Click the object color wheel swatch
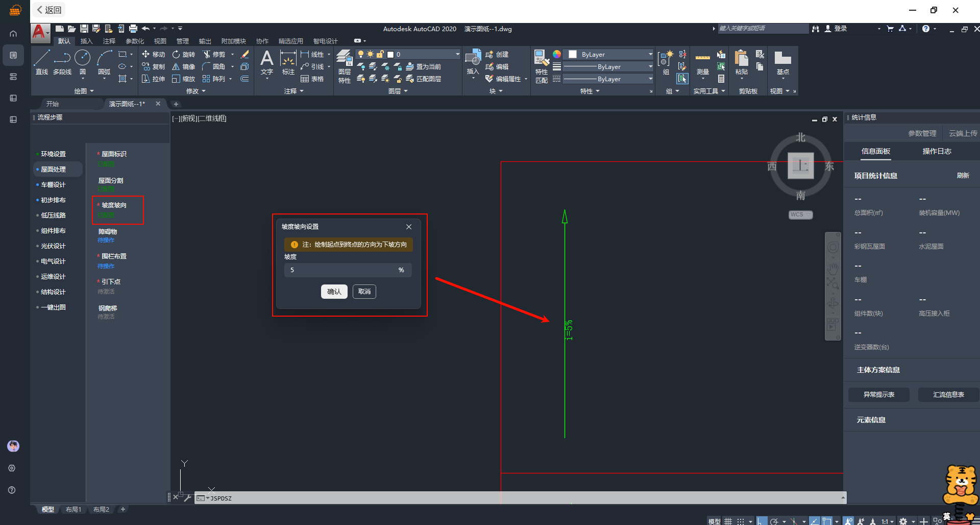 tap(557, 54)
